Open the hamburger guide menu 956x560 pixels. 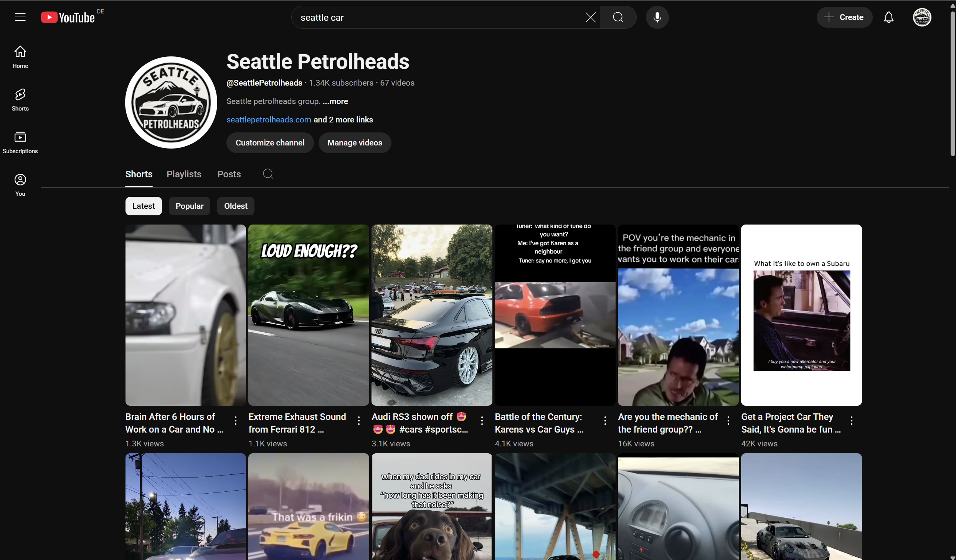click(20, 17)
